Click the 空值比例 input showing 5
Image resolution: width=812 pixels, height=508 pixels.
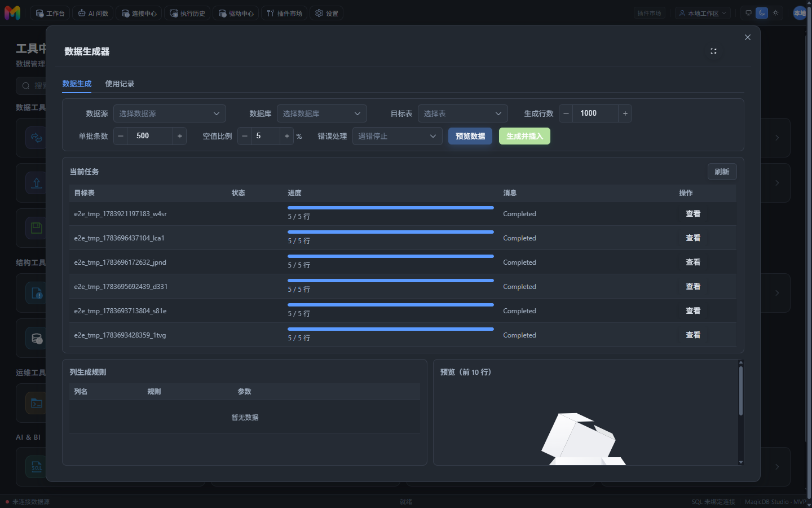266,136
